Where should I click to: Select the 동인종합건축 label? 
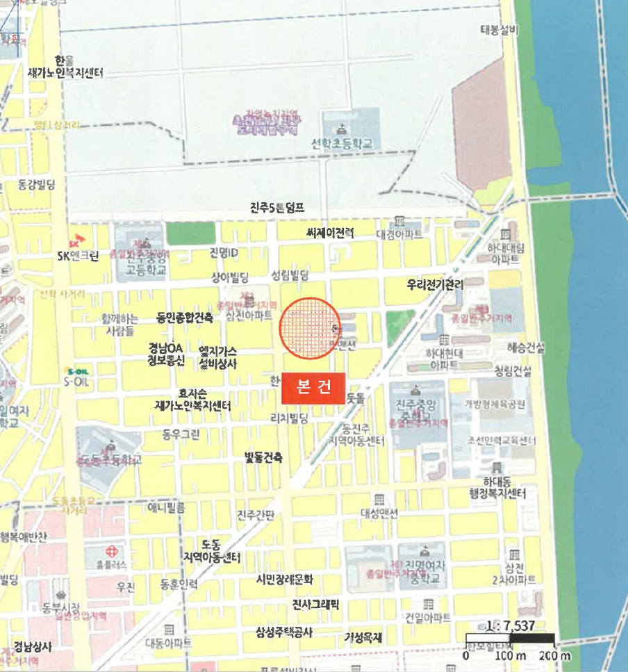(185, 318)
